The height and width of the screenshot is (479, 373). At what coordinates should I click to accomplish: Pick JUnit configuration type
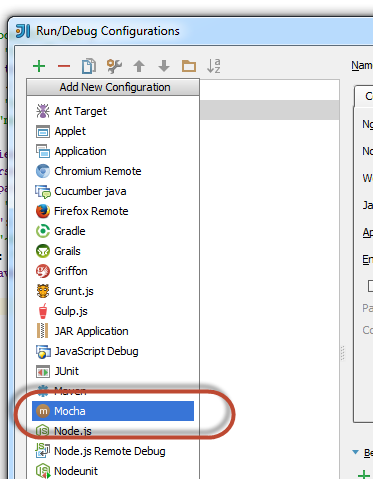[x=113, y=371]
